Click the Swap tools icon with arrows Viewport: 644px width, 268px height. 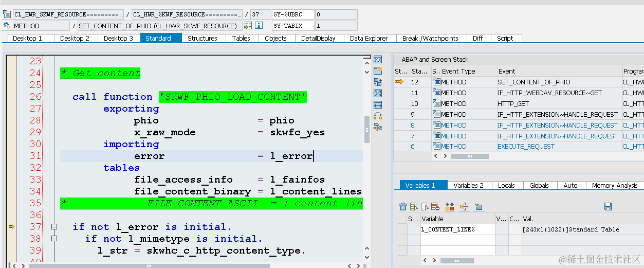pyautogui.click(x=378, y=116)
